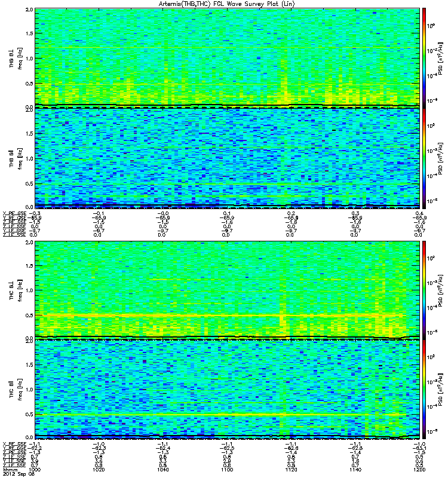Click the 'THB B∥ freq [Hz]' axis label
The height and width of the screenshot is (478, 448).
[x=16, y=158]
